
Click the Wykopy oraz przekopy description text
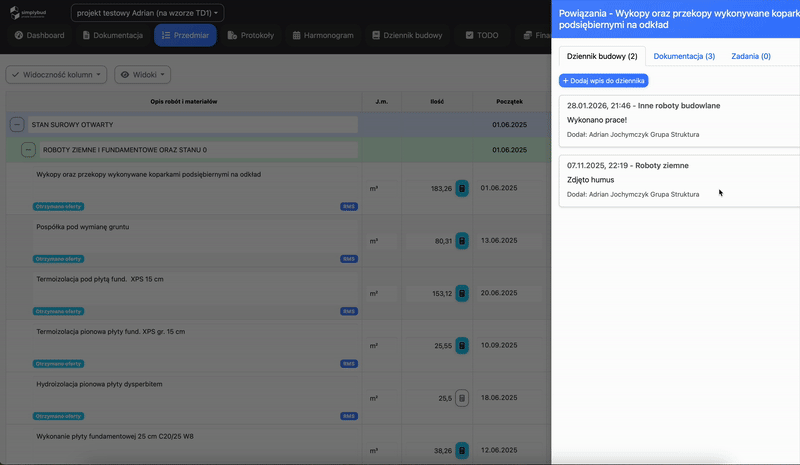148,175
